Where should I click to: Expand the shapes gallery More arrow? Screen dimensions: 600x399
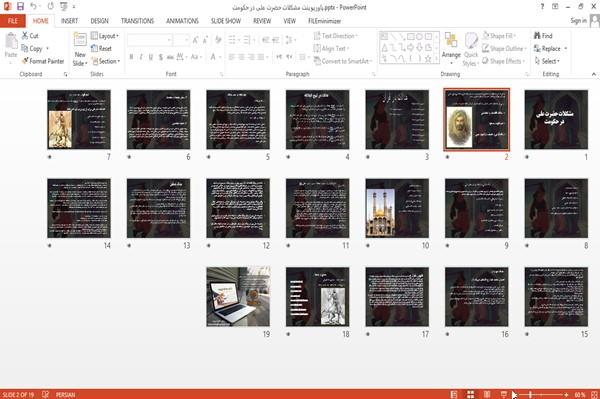(x=436, y=60)
